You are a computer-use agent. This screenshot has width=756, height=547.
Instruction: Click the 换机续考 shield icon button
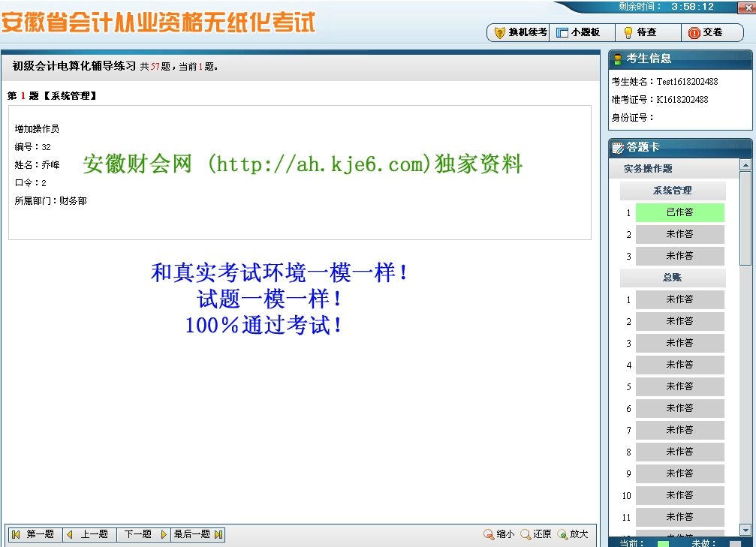(x=520, y=32)
